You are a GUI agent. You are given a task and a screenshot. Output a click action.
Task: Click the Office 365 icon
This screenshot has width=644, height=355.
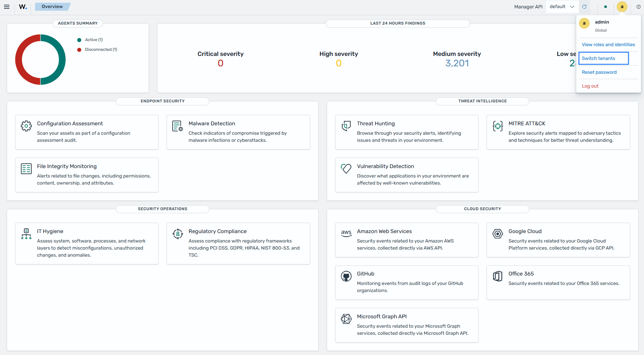[x=498, y=276]
